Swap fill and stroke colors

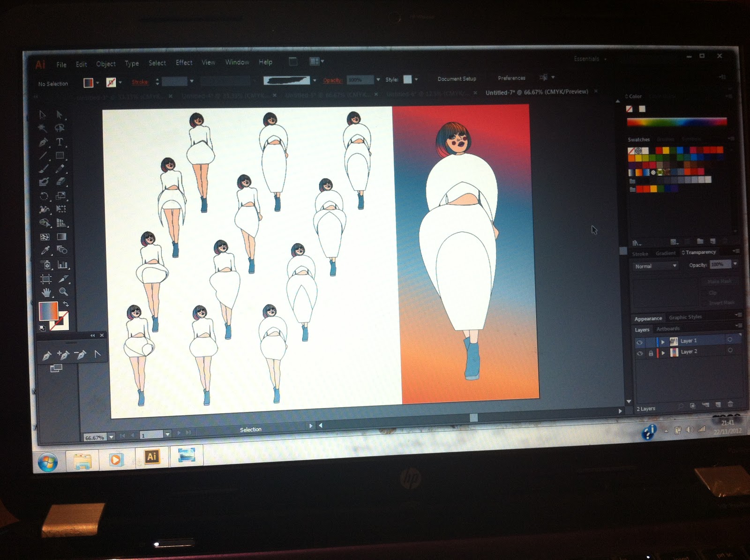(66, 305)
